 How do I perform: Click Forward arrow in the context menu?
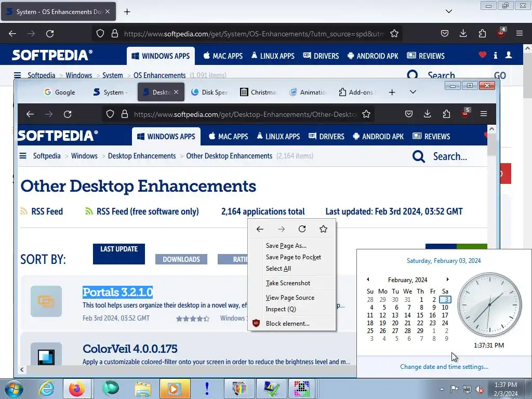coord(281,229)
